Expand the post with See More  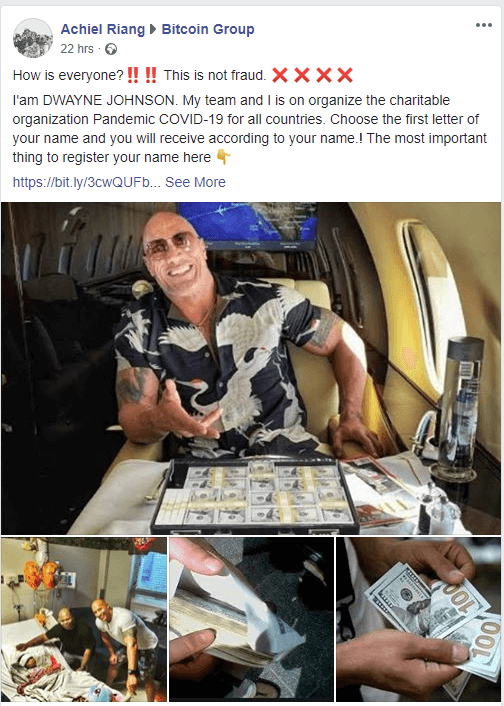[195, 182]
